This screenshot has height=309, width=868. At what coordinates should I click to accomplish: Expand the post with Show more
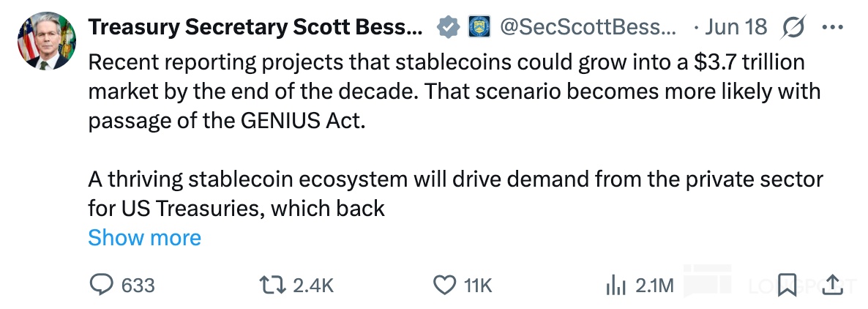tap(144, 237)
